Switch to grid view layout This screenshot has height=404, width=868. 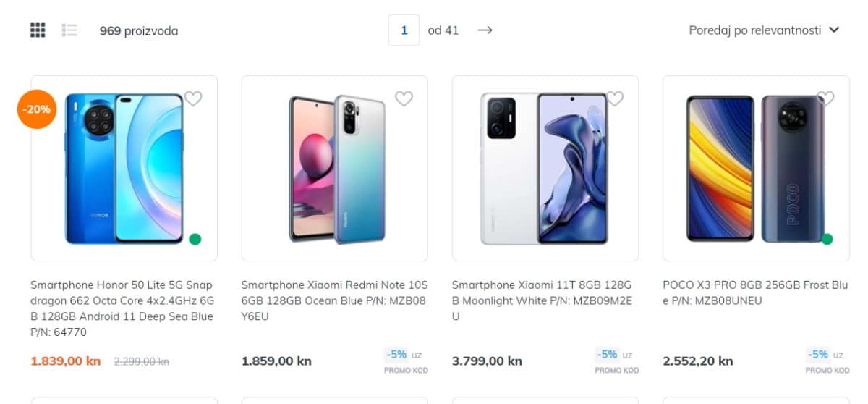point(38,30)
